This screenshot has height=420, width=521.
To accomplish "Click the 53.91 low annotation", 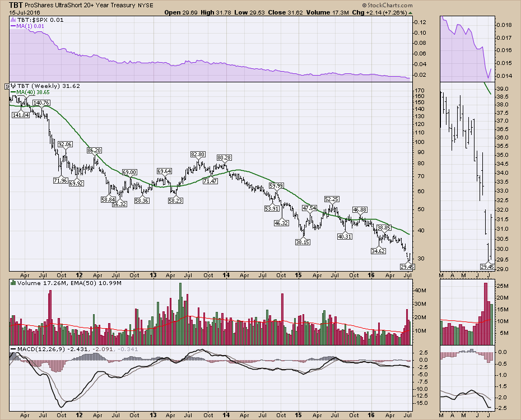I will tap(272, 208).
